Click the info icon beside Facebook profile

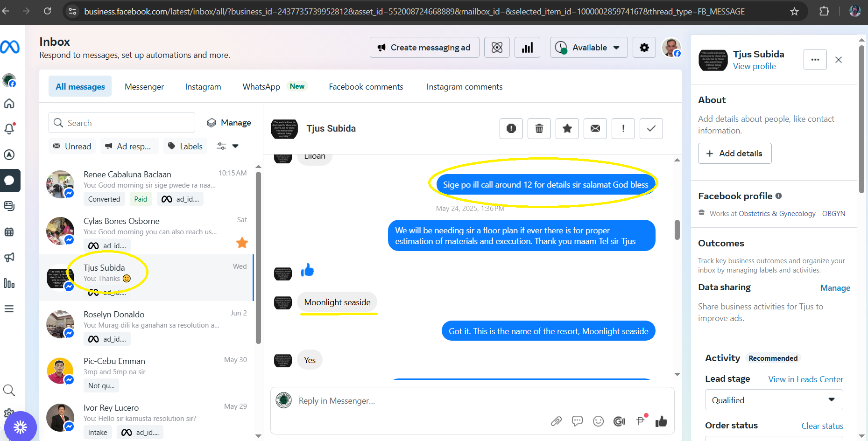tap(778, 196)
